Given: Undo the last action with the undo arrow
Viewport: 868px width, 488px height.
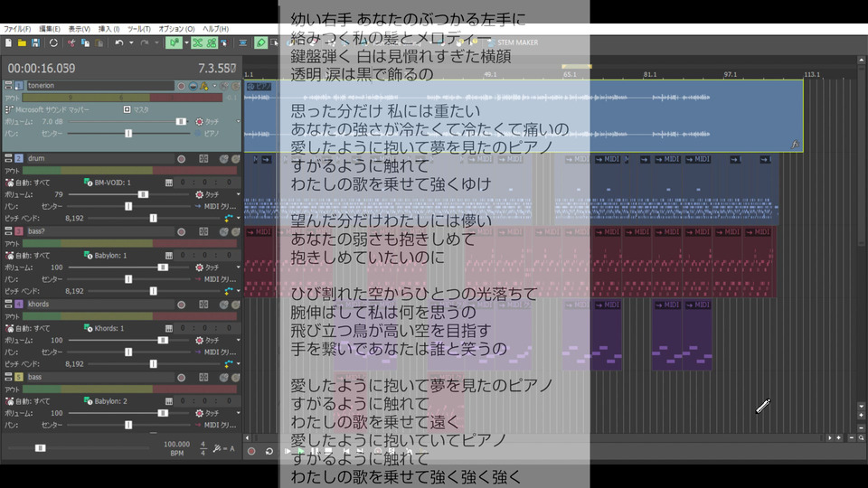Looking at the screenshot, I should click(x=119, y=42).
